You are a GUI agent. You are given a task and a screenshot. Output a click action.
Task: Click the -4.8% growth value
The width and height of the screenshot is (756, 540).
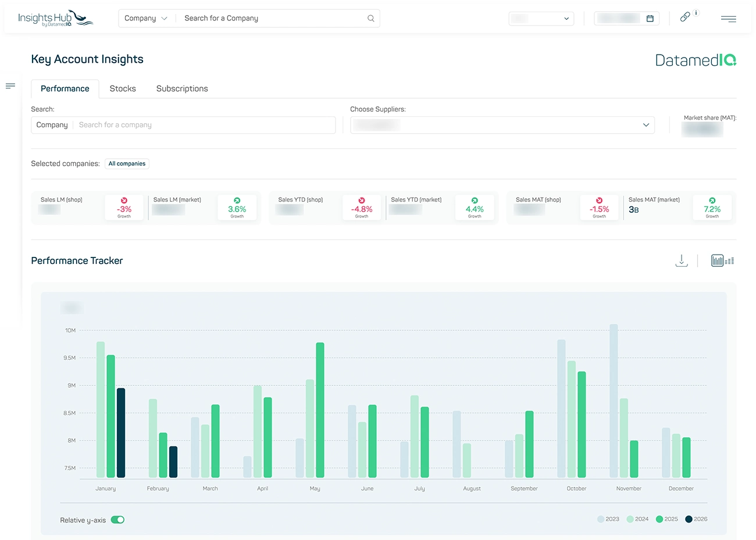click(362, 209)
